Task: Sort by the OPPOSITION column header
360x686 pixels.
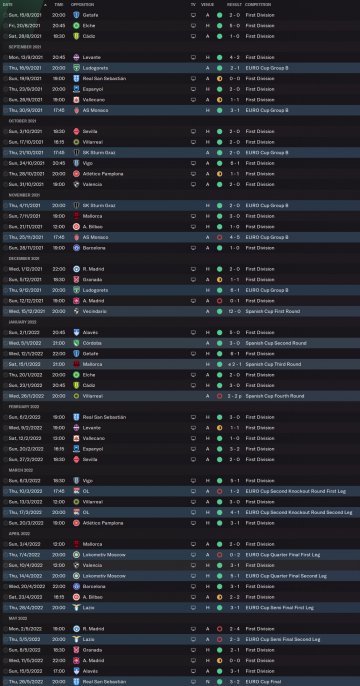Action: click(x=82, y=4)
